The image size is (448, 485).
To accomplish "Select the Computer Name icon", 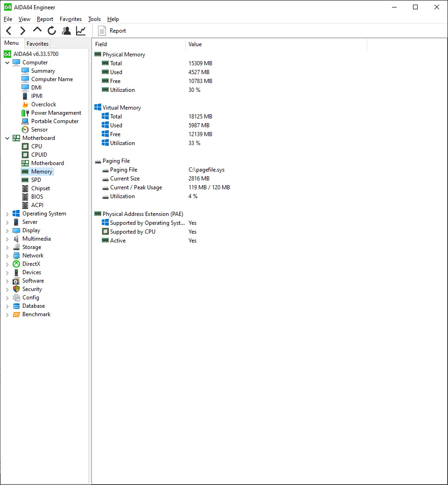I will click(25, 79).
